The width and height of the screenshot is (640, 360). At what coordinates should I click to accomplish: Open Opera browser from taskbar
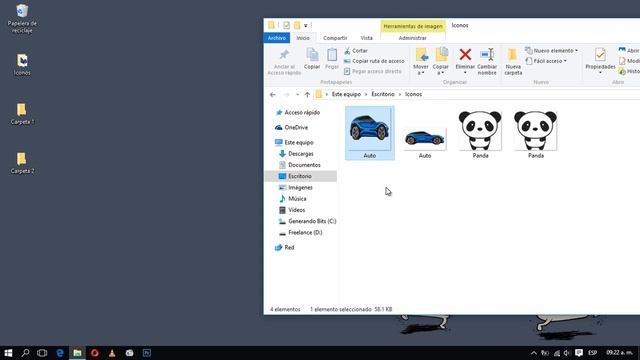(95, 353)
